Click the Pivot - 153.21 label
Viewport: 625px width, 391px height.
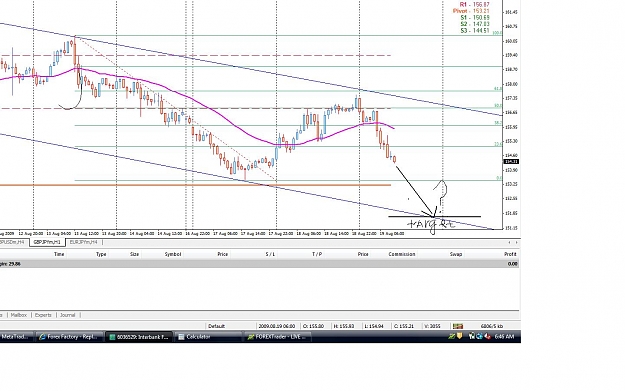coord(471,11)
